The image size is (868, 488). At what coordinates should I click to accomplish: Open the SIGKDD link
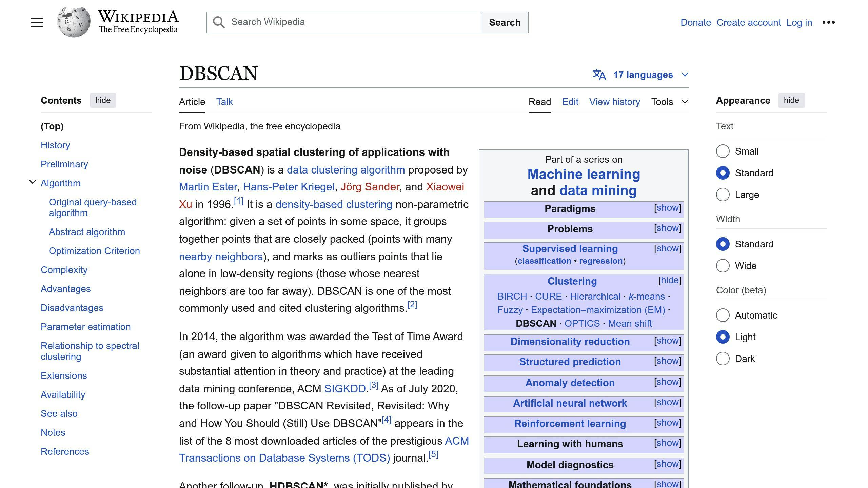[345, 389]
